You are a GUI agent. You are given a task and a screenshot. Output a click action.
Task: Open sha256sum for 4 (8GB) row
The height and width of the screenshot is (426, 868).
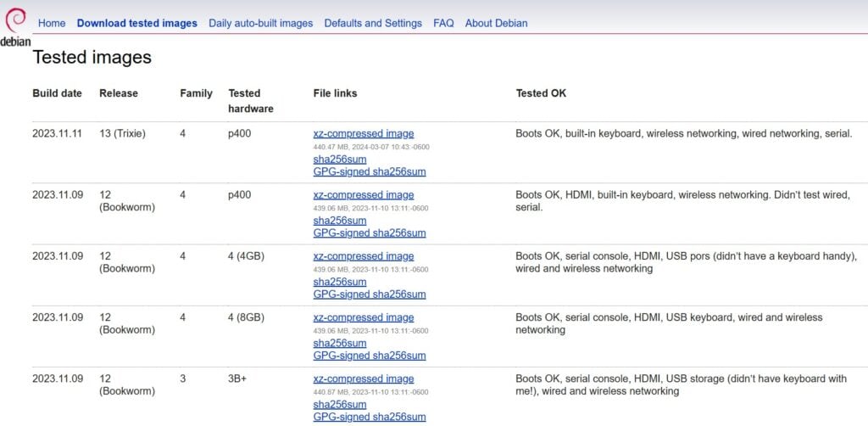pos(339,344)
